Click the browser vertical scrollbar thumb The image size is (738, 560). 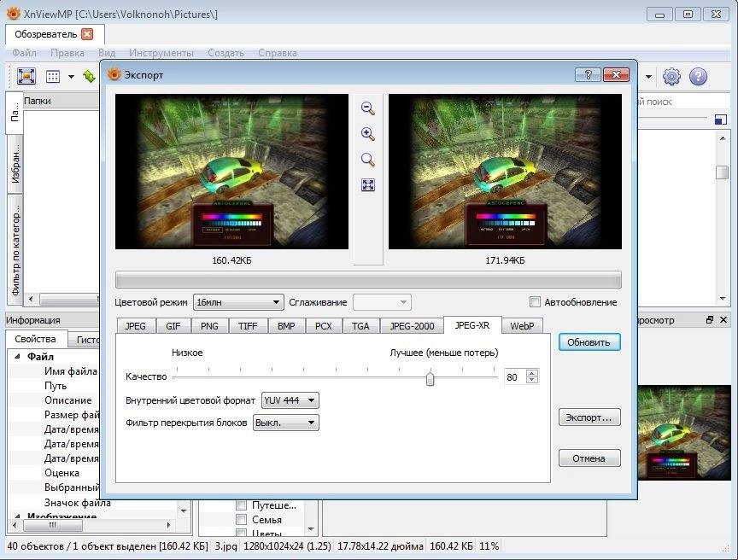point(722,172)
